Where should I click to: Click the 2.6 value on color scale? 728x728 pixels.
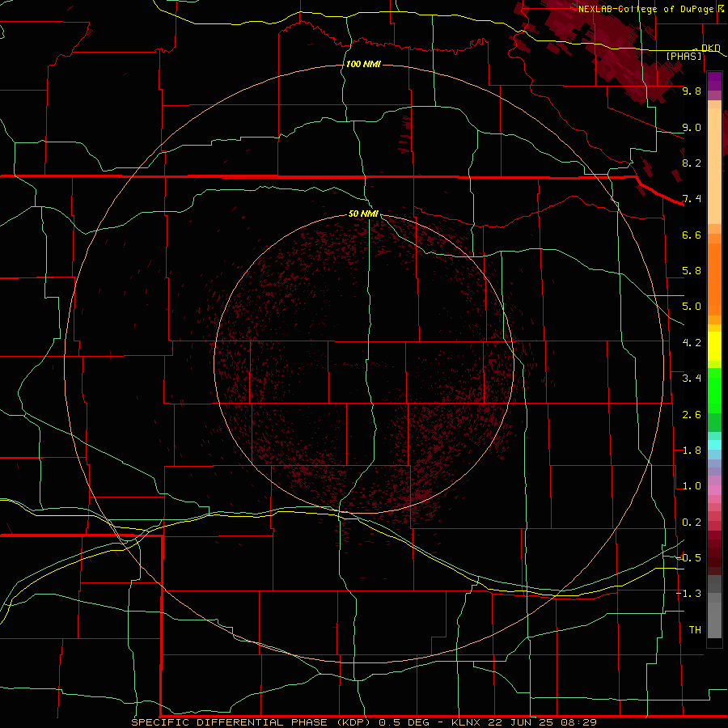pyautogui.click(x=692, y=415)
